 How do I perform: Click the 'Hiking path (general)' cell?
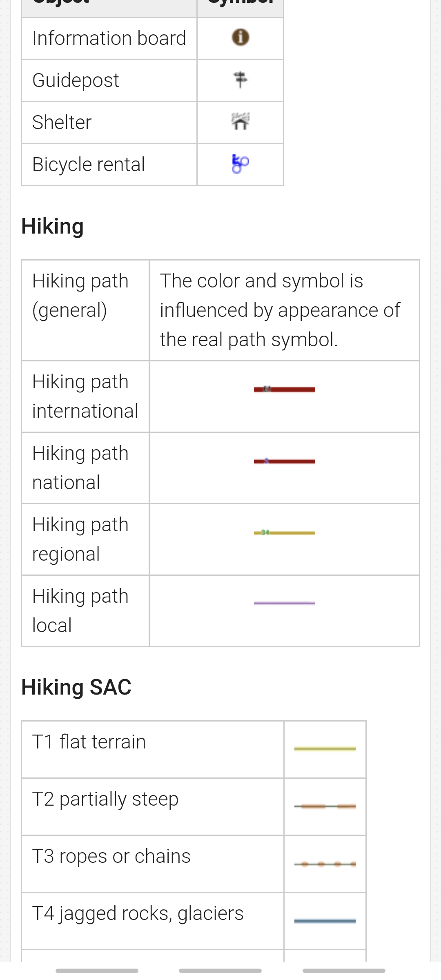click(x=80, y=296)
